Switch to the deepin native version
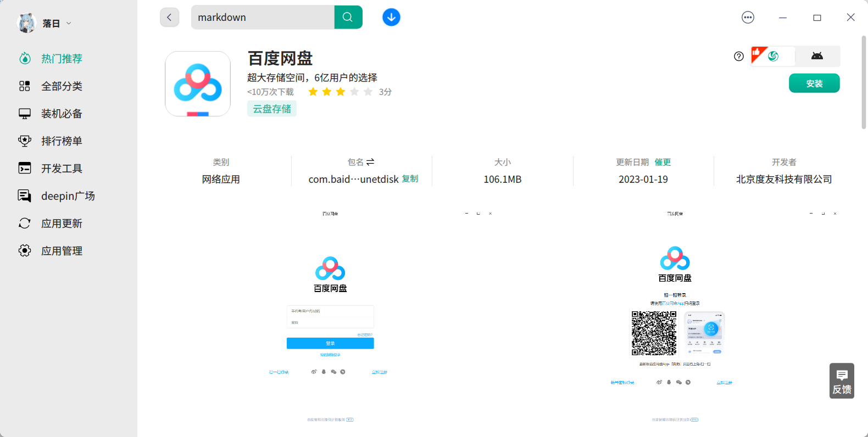This screenshot has height=437, width=868. 773,56
